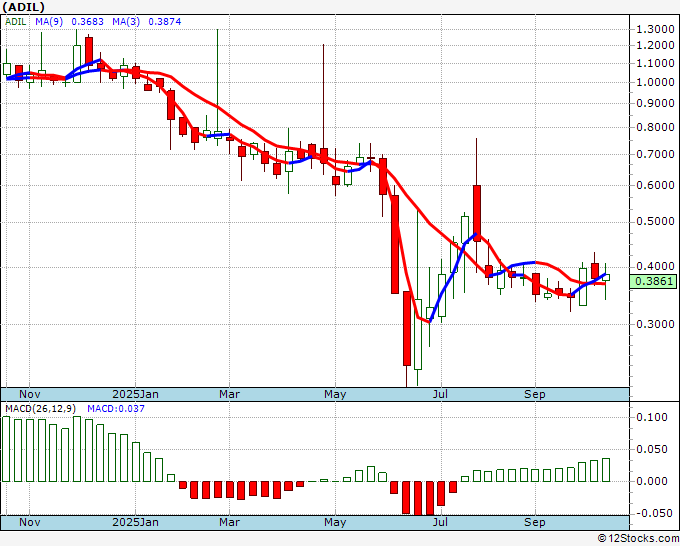This screenshot has width=680, height=546.
Task: Click Jul on the MACD panel time axis
Action: pos(441,522)
